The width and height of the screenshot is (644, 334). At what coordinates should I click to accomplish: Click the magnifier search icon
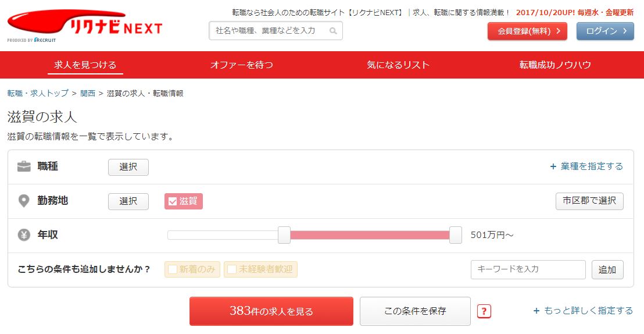333,31
